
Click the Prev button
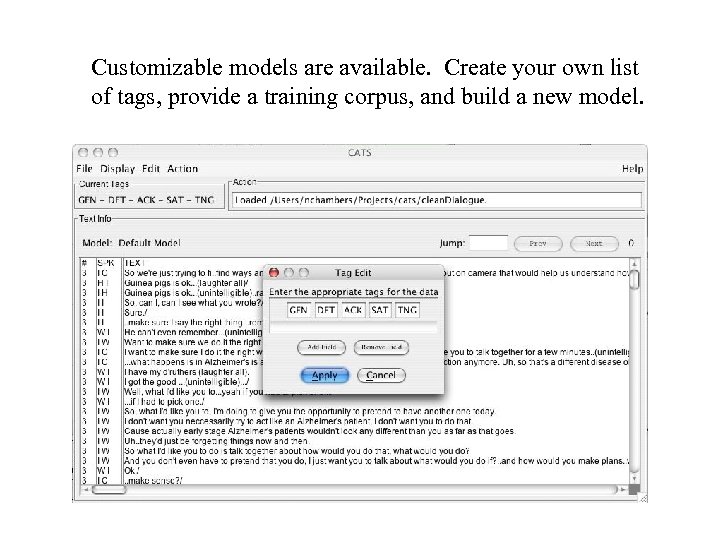[x=538, y=243]
